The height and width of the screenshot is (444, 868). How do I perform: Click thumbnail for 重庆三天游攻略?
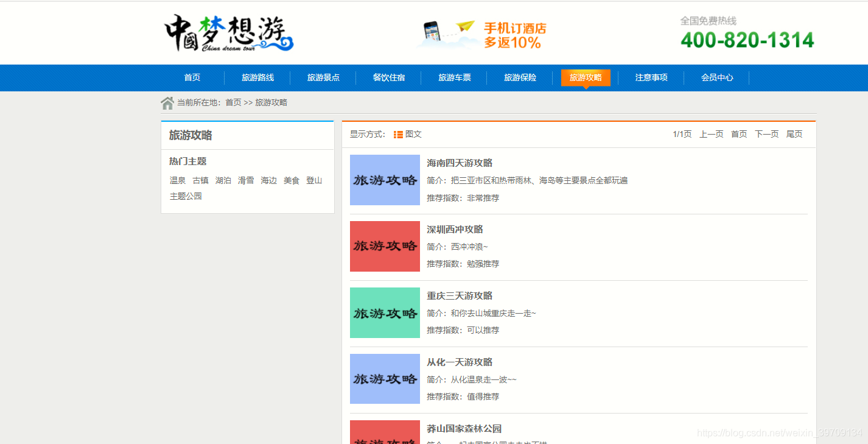pyautogui.click(x=385, y=312)
